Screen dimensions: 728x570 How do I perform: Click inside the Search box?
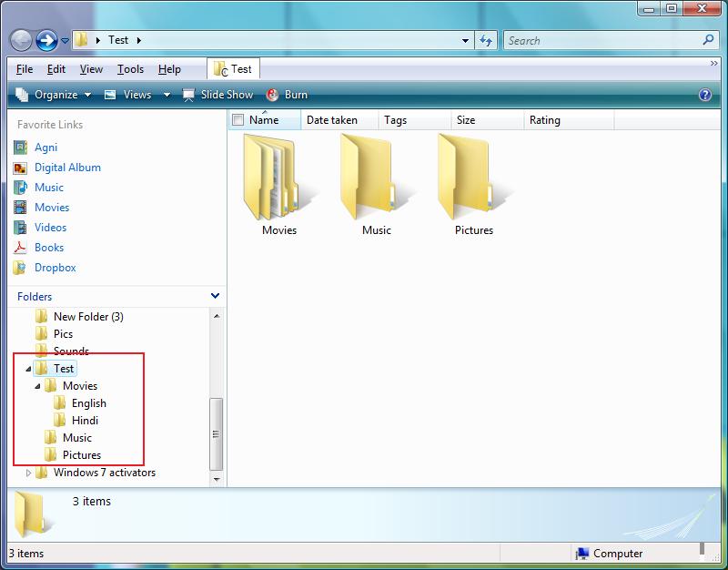(591, 40)
